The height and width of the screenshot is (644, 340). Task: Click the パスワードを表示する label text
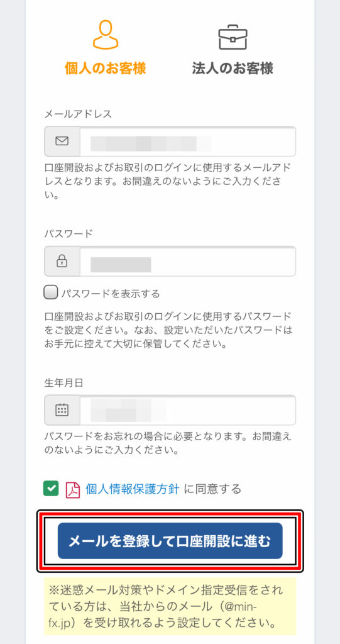point(111,294)
